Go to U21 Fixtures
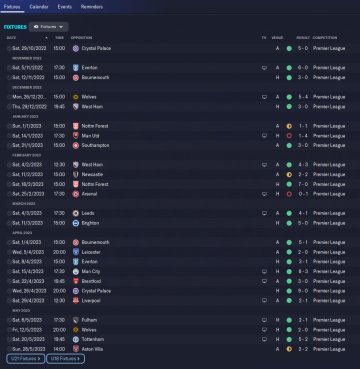This screenshot has width=360, height=369. pos(25,359)
